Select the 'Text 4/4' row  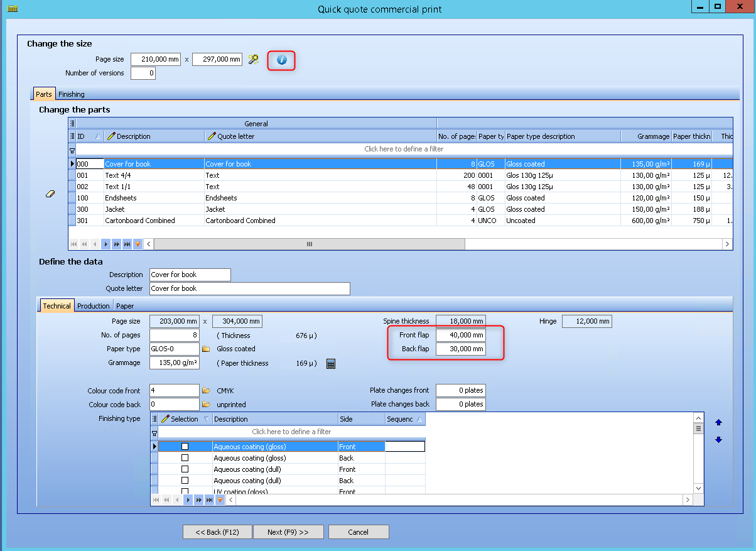(401, 175)
